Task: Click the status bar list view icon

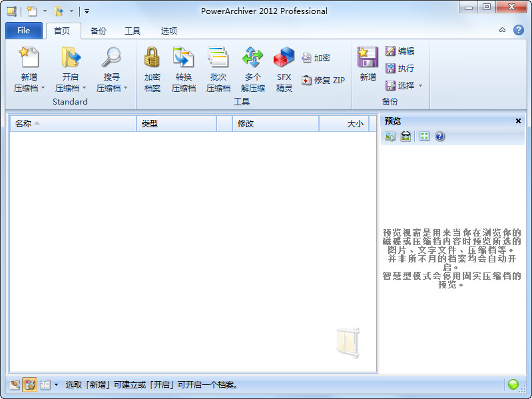Action: 45,385
